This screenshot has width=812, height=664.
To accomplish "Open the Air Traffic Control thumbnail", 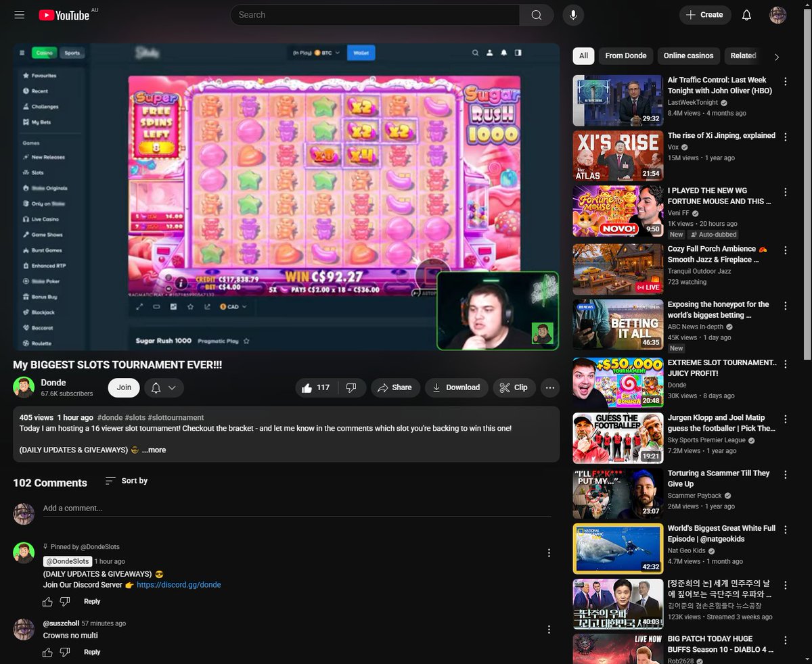I will point(618,101).
